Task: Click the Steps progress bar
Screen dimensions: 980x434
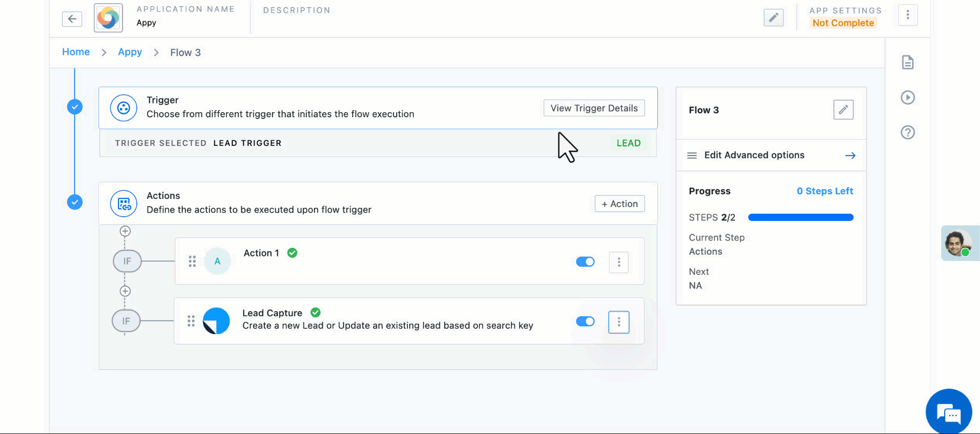Action: tap(800, 218)
